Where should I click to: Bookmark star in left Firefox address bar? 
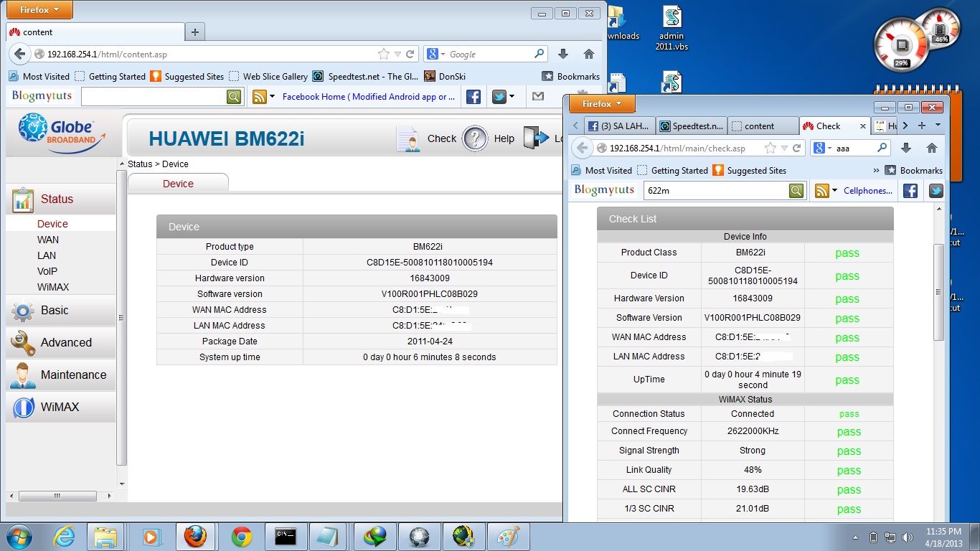pos(384,54)
